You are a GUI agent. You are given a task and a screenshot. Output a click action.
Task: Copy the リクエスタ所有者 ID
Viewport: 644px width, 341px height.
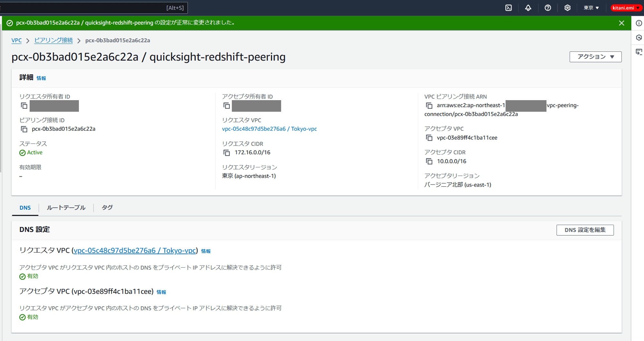point(24,106)
